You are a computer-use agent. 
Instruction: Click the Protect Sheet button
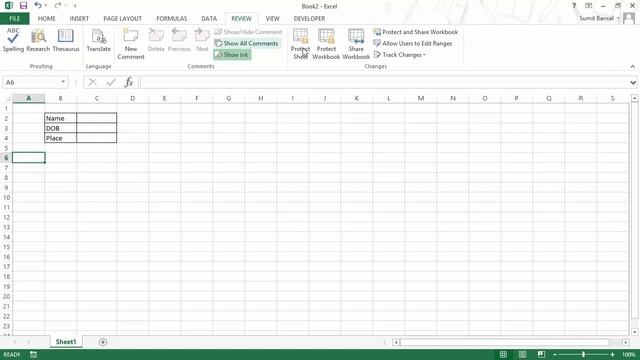(300, 44)
